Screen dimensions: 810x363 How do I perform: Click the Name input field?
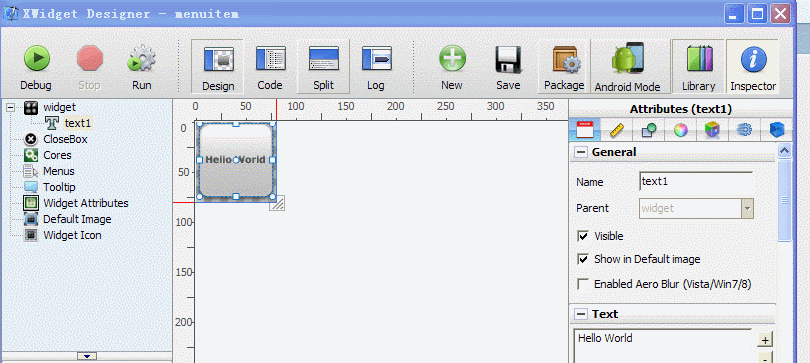point(696,182)
